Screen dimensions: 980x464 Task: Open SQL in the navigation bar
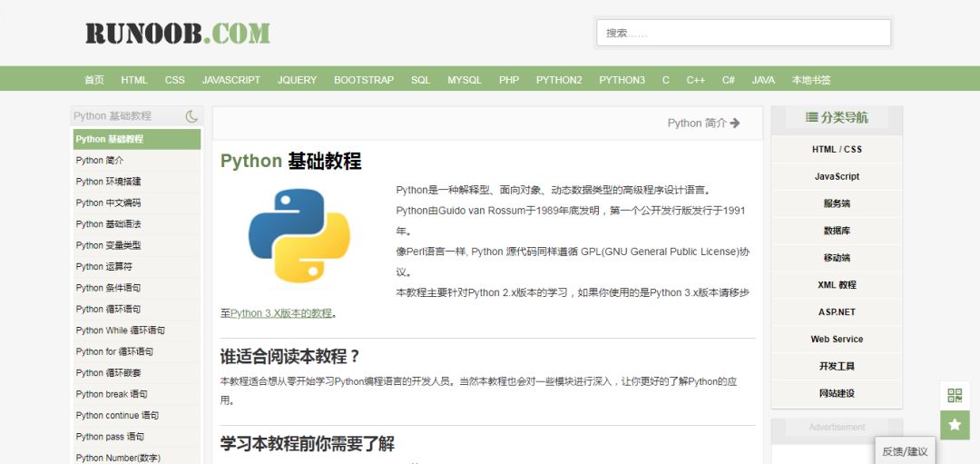click(x=421, y=80)
